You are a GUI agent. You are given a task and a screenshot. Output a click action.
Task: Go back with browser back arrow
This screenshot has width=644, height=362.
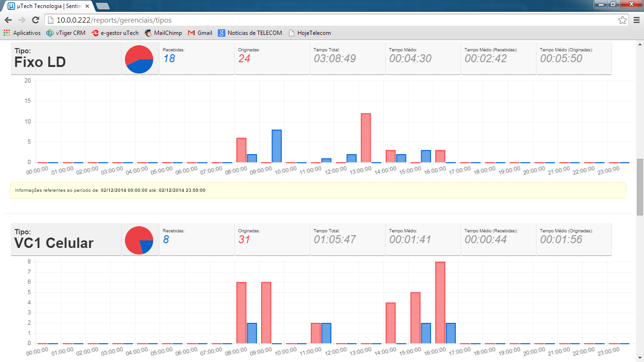pos(8,20)
